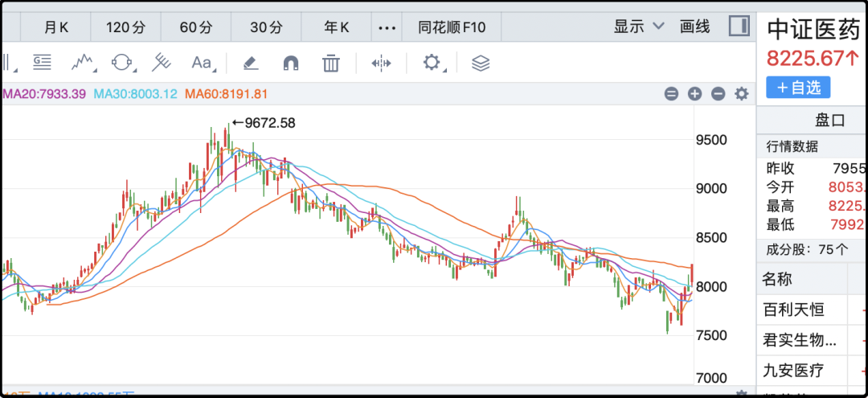Click the eraser drawing tool
Screen dimensions: 868x398
coord(249,63)
